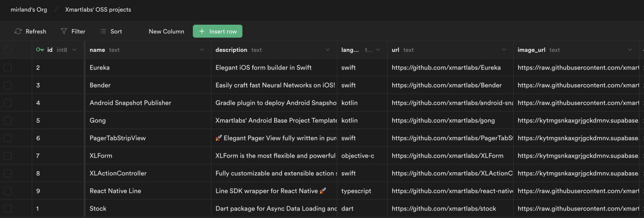Open the image_url column dropdown arrow
This screenshot has width=644, height=218.
[630, 50]
